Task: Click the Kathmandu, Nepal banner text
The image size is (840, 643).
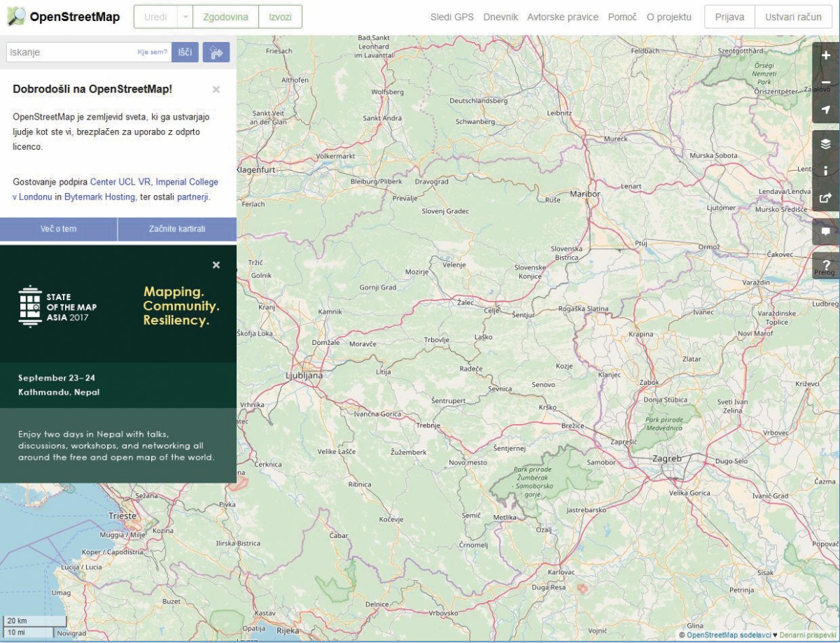Action: pyautogui.click(x=59, y=393)
